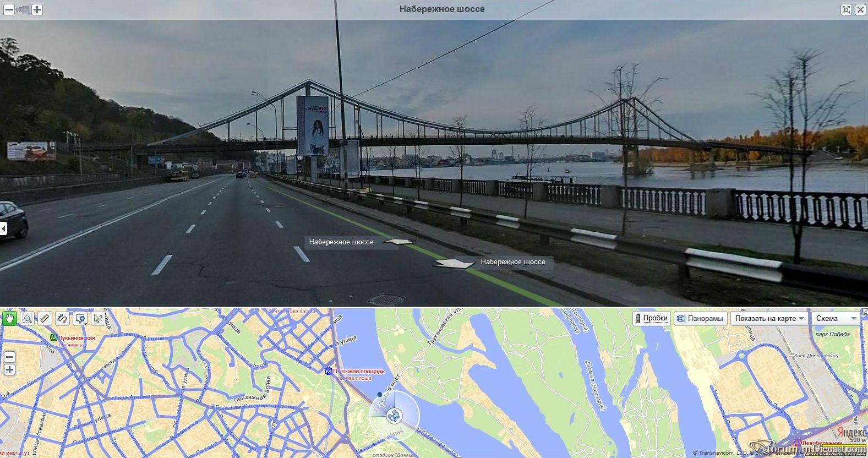This screenshot has width=868, height=458.
Task: Zoom out the map with minus button
Action: click(x=9, y=357)
